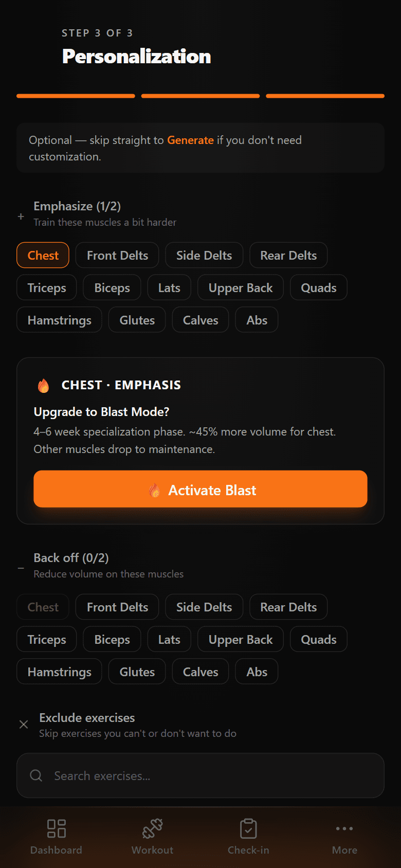The image size is (401, 868).
Task: Click the Check-in clipboard icon
Action: coord(248,828)
